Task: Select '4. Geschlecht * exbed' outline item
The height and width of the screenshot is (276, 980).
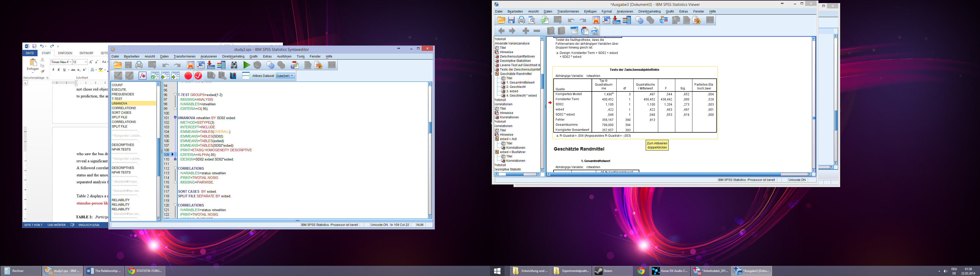Action: click(521, 95)
